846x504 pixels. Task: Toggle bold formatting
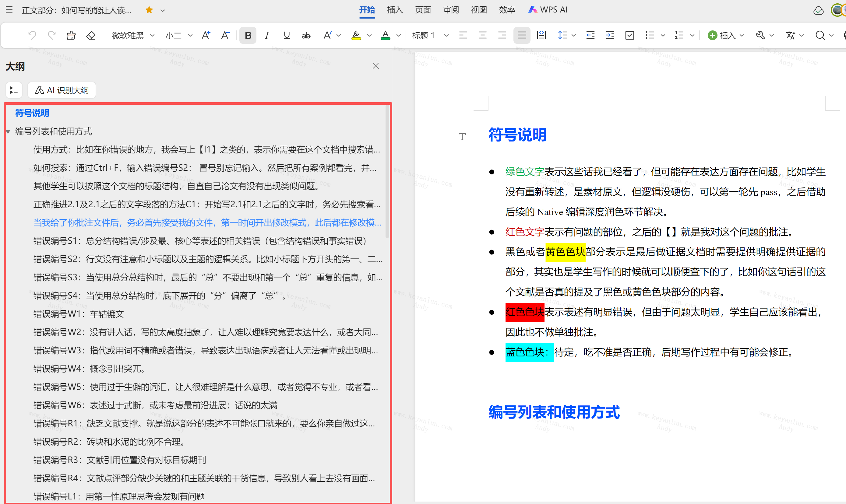pyautogui.click(x=248, y=35)
